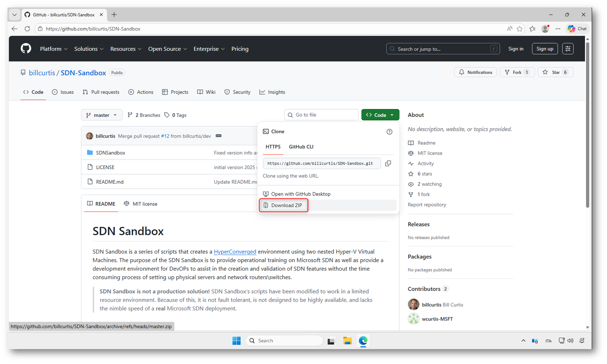
Task: Show hidden system tray icons
Action: [523, 341]
